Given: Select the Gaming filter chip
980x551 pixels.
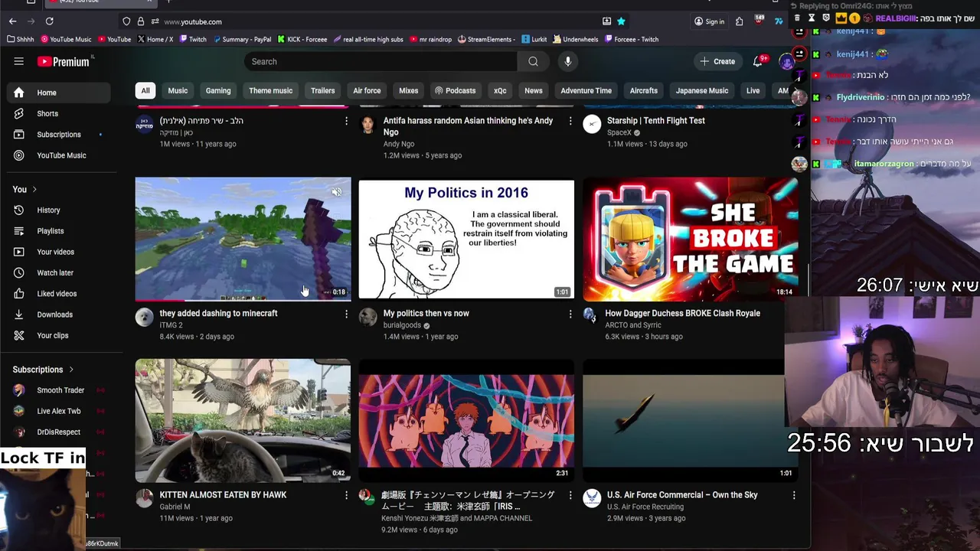Looking at the screenshot, I should (218, 90).
